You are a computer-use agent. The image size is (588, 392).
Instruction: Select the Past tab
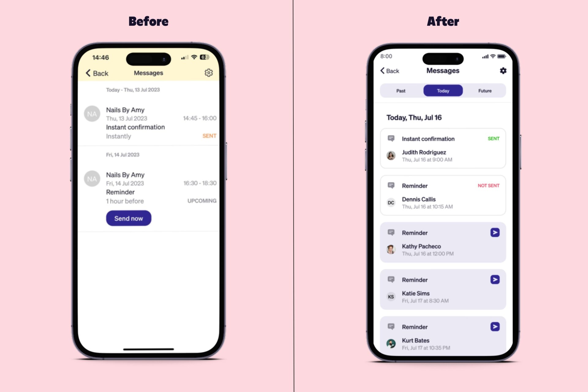coord(399,91)
